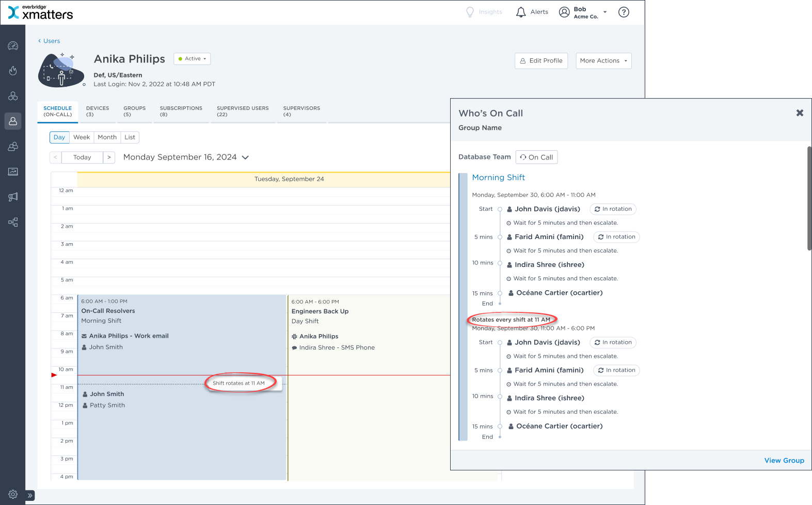812x505 pixels.
Task: Select List calendar view
Action: click(130, 137)
